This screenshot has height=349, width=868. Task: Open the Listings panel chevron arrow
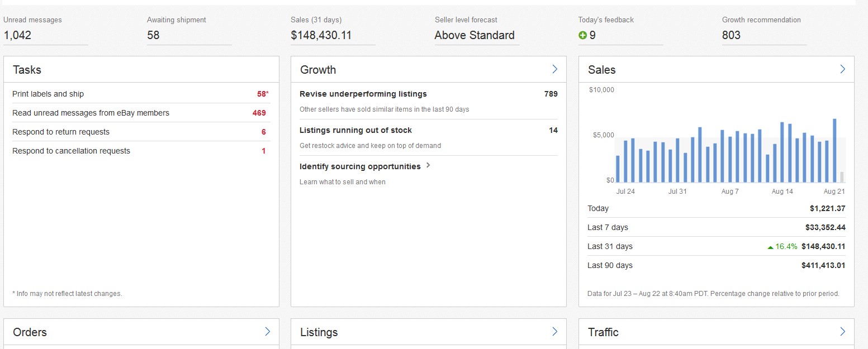(554, 332)
